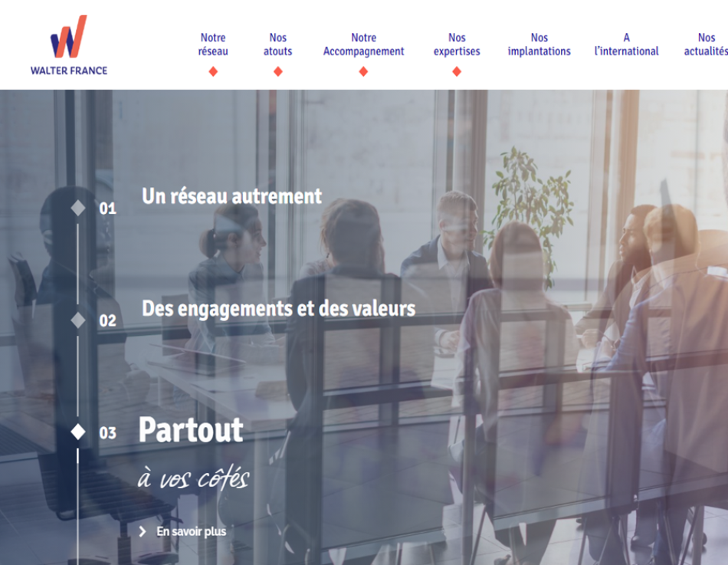The image size is (728, 565).
Task: Open the A l'international page
Action: pyautogui.click(x=626, y=44)
